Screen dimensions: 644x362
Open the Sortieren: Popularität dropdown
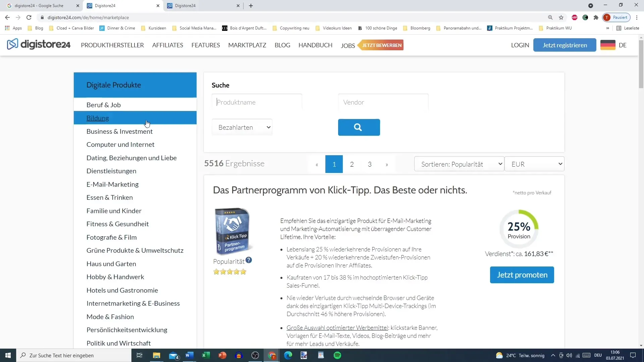[x=459, y=164]
